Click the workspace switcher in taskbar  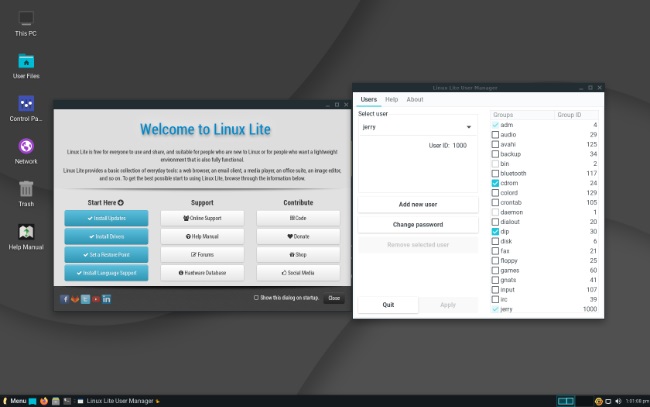click(x=565, y=401)
